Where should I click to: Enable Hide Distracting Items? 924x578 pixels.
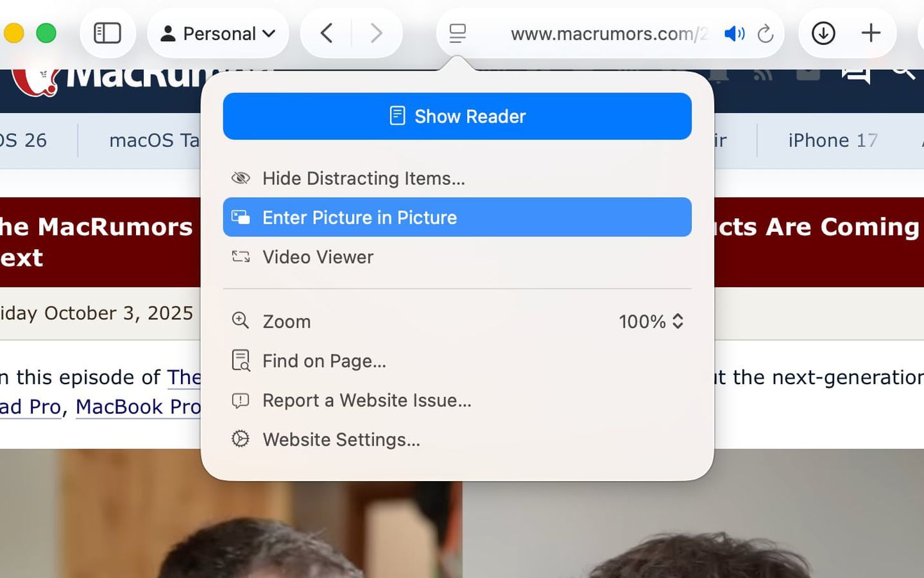(363, 179)
